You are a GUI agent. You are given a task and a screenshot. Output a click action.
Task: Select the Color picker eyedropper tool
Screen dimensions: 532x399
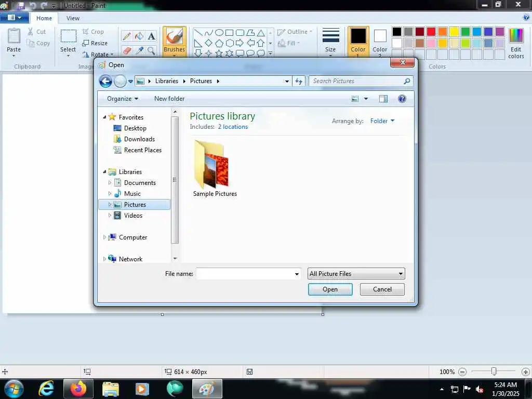(139, 50)
